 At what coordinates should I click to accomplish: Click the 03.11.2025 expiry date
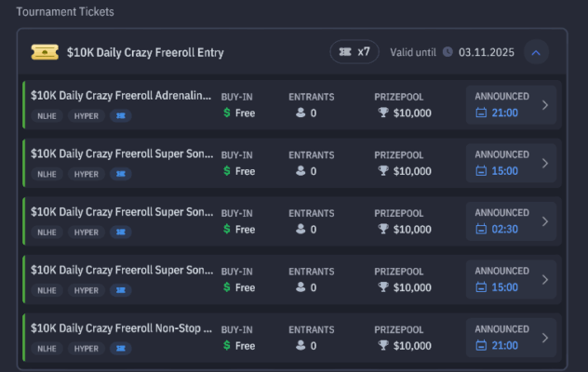click(x=484, y=52)
